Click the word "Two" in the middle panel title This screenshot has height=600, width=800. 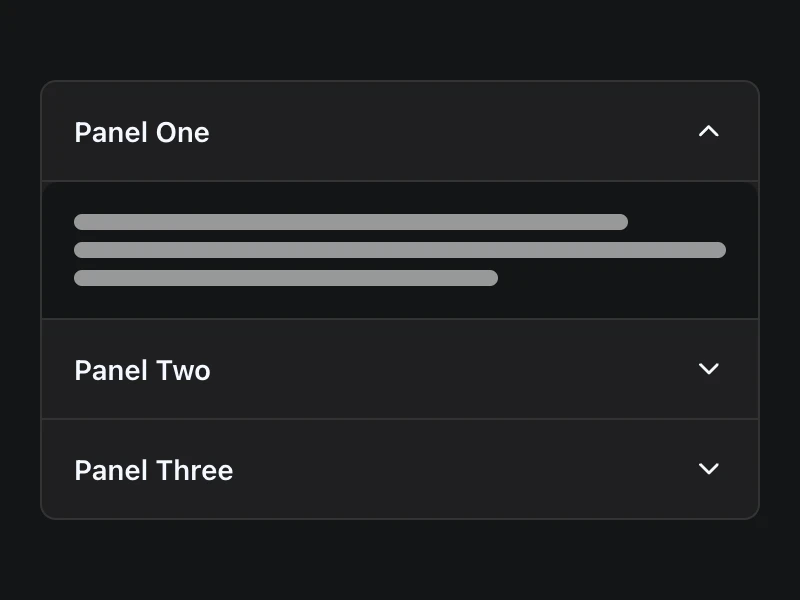coord(181,370)
